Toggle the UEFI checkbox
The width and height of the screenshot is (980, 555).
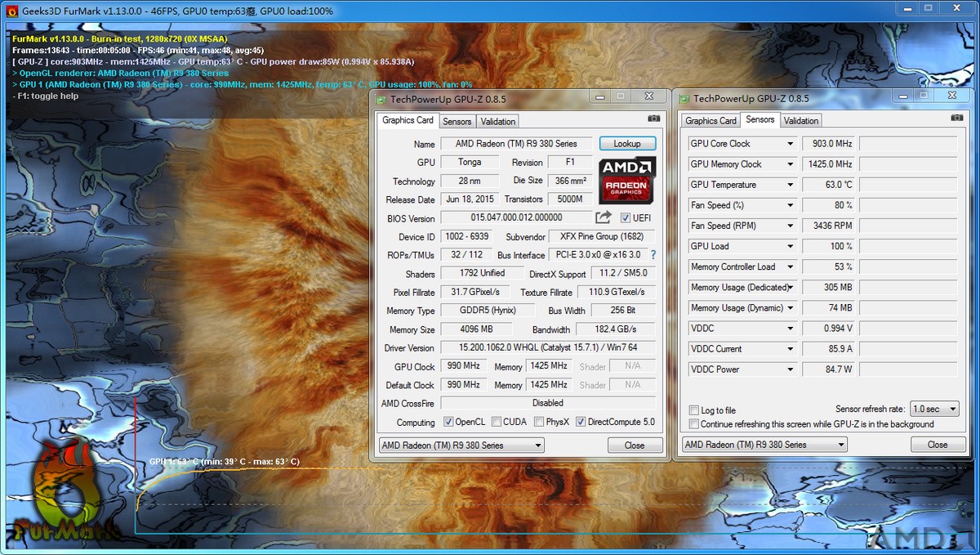click(626, 217)
